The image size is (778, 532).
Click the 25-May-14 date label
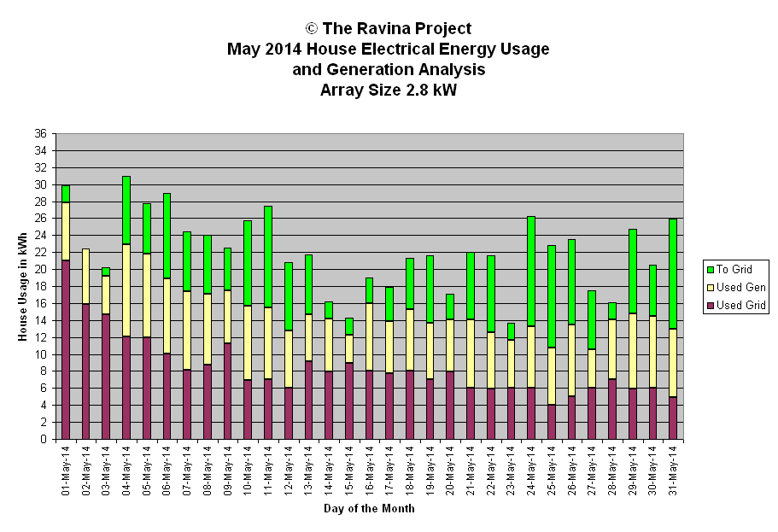point(551,471)
